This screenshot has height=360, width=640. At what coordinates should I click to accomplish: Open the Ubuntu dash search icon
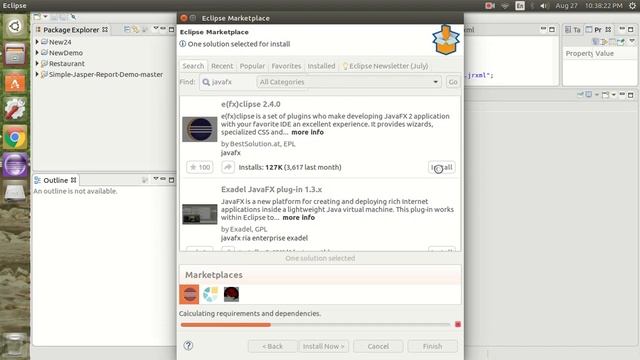[x=15, y=27]
